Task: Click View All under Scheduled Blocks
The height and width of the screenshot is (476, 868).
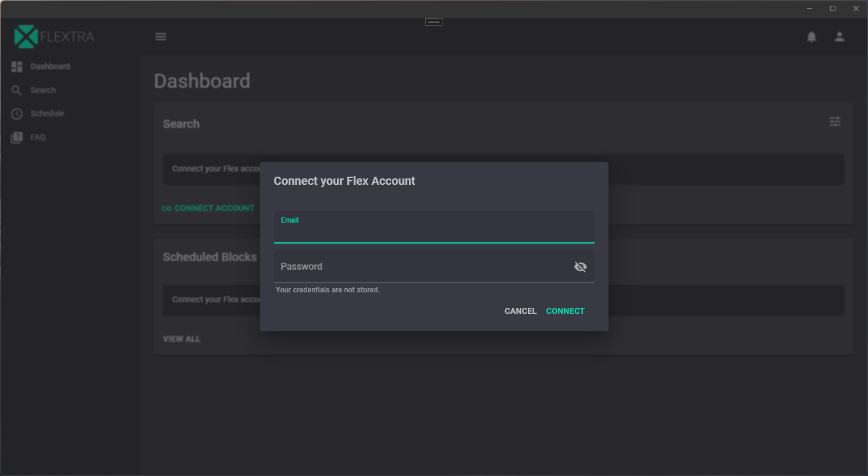Action: click(x=182, y=339)
